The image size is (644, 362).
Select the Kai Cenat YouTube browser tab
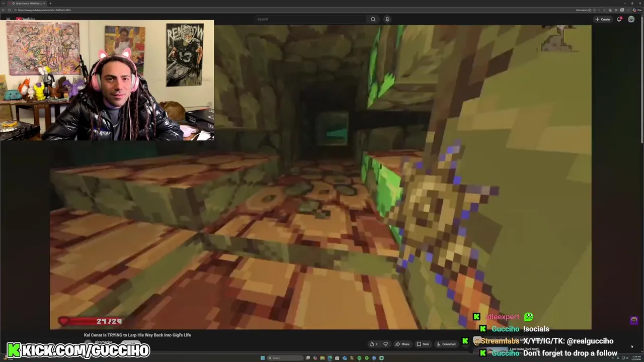(x=27, y=4)
